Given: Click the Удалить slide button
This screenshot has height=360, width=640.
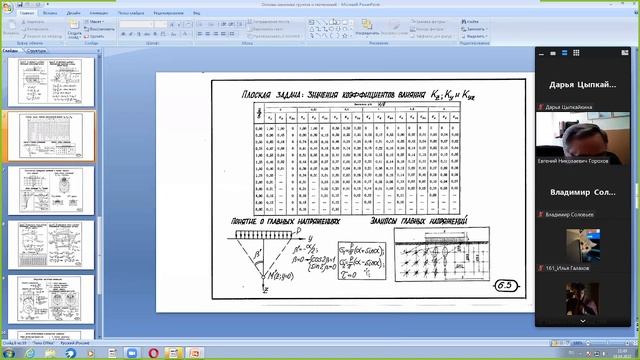Looking at the screenshot, I should [94, 36].
